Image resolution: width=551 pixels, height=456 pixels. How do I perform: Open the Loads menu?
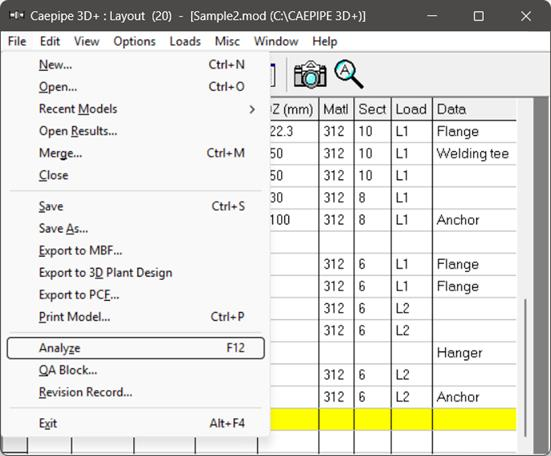click(x=185, y=41)
